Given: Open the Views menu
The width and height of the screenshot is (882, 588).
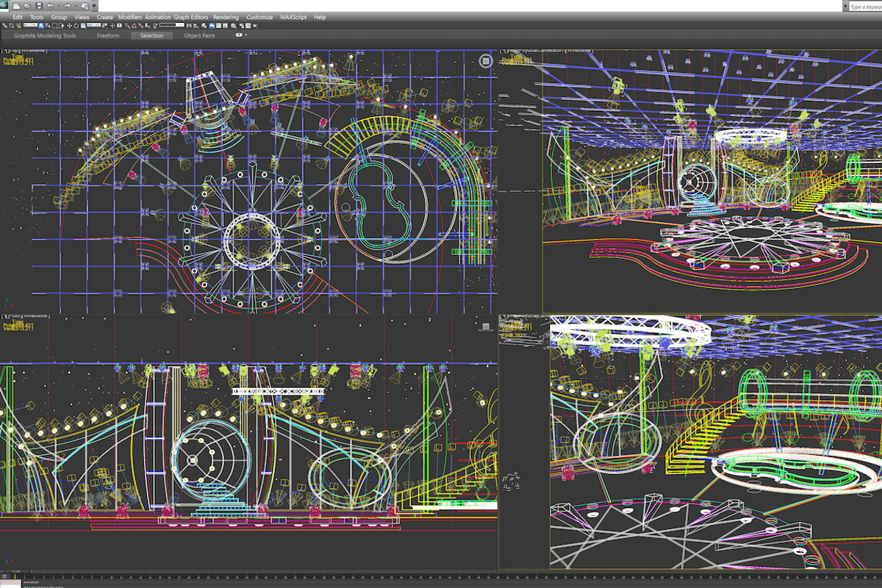Looking at the screenshot, I should 82,17.
